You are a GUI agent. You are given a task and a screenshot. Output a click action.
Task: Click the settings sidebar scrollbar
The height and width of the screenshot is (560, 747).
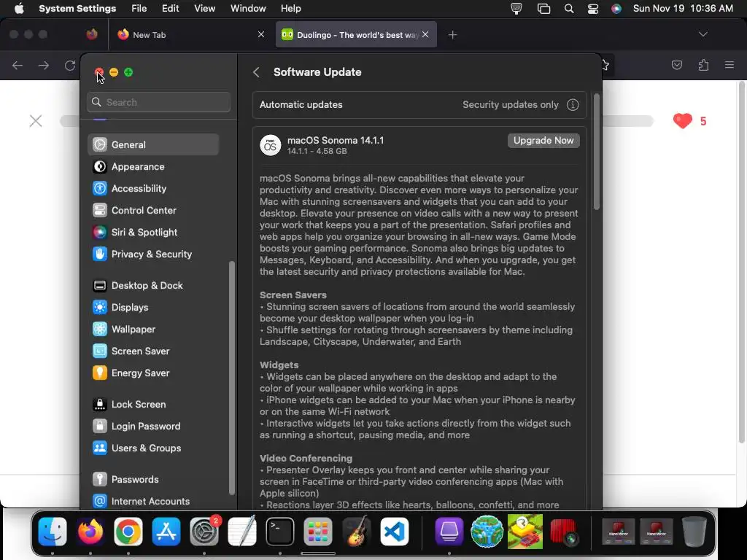[232, 378]
